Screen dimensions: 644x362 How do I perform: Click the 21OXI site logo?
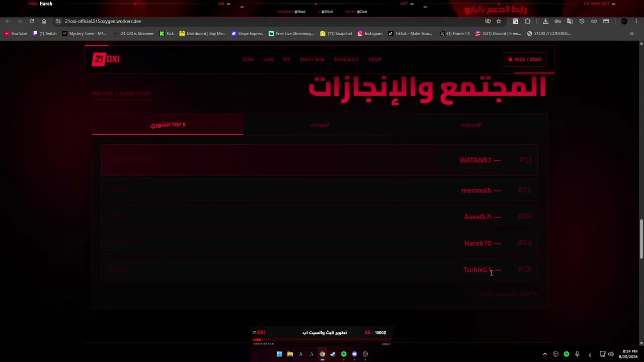(106, 59)
